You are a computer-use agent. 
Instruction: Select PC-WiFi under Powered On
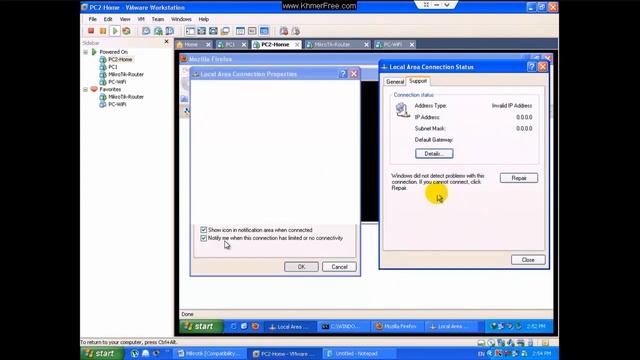pyautogui.click(x=117, y=82)
